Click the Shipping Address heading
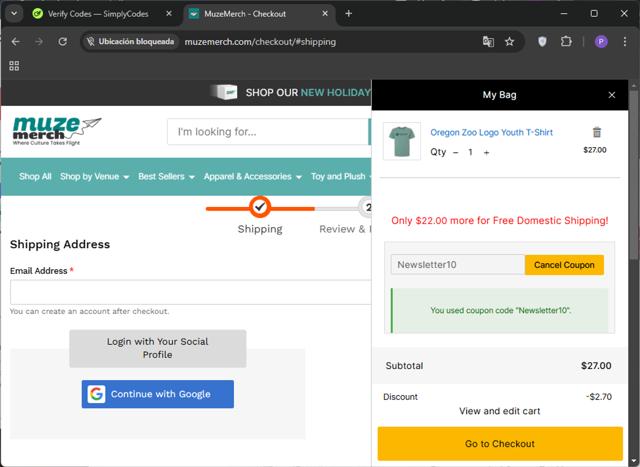 60,244
